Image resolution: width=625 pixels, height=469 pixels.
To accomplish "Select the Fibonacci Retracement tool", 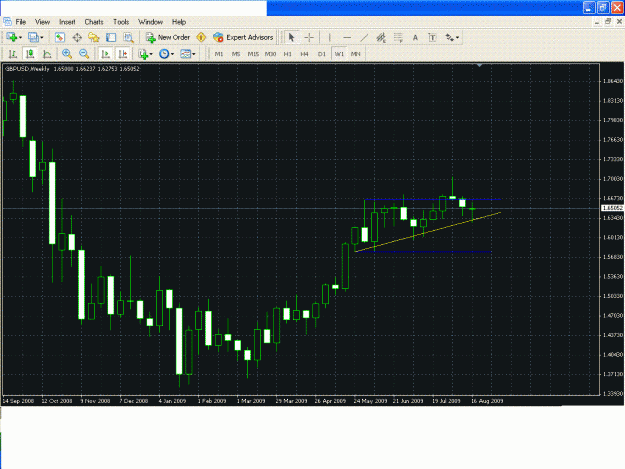I will pyautogui.click(x=398, y=37).
